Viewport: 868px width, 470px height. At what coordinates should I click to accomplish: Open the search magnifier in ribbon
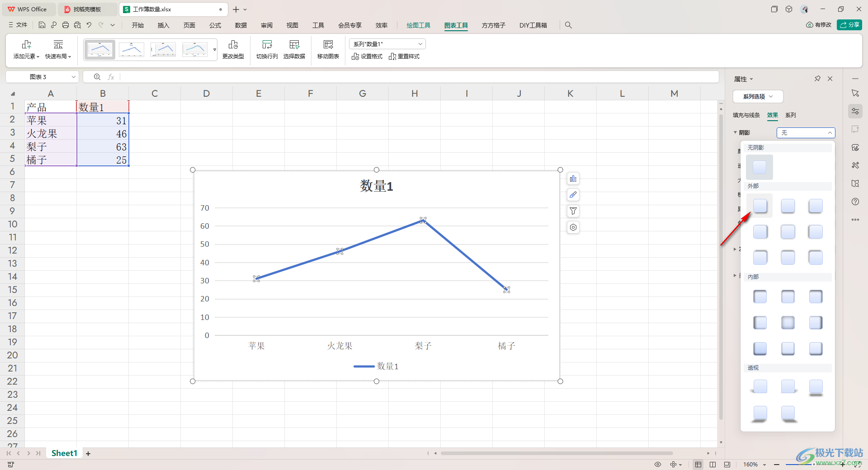(x=568, y=25)
